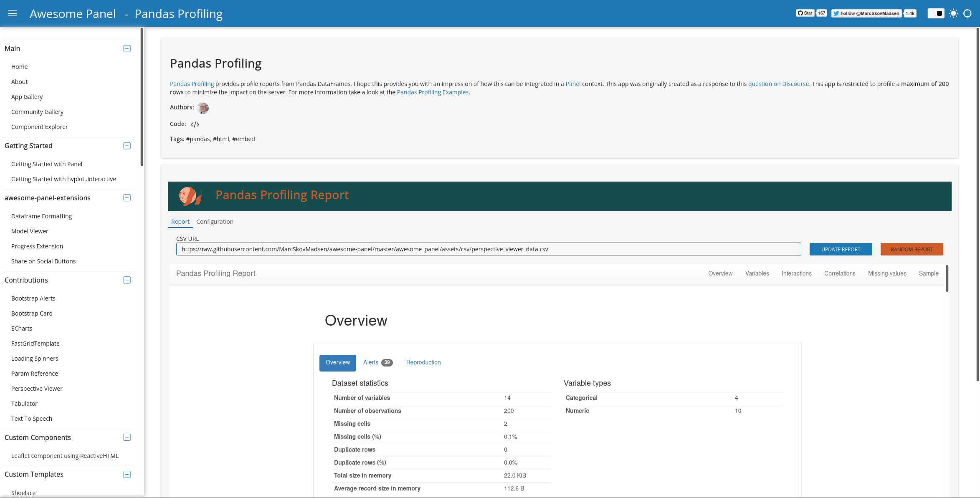The height and width of the screenshot is (498, 980).
Task: Click the GitHub Star button
Action: point(805,13)
